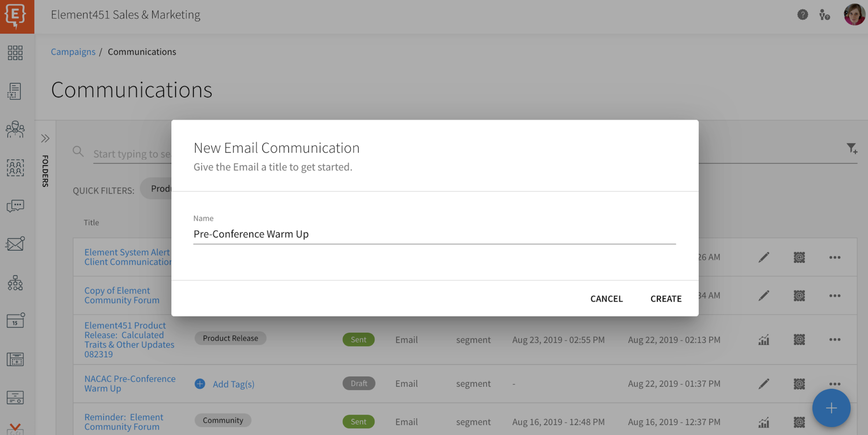The image size is (868, 435).
Task: Open Reminder: Element Community Forum link
Action: pos(124,422)
